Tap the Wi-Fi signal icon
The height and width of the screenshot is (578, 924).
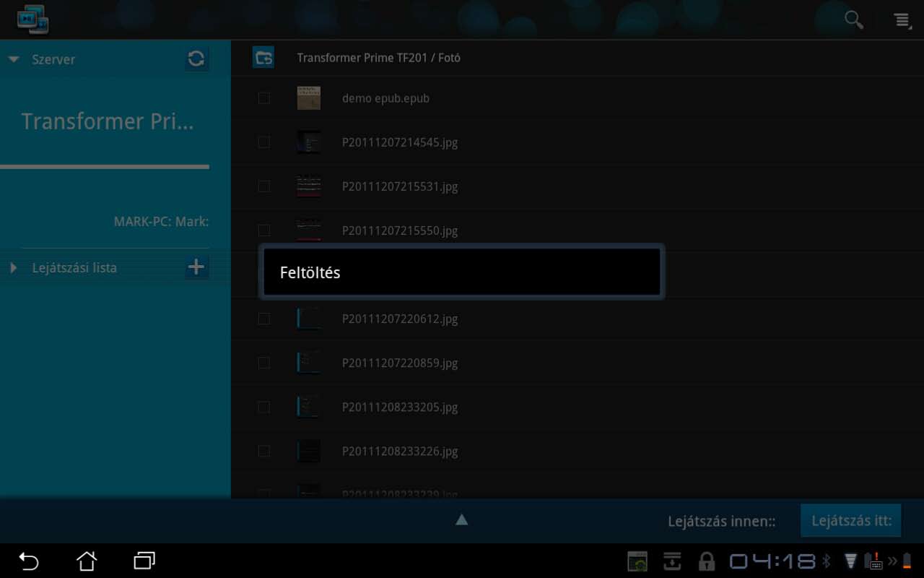850,561
